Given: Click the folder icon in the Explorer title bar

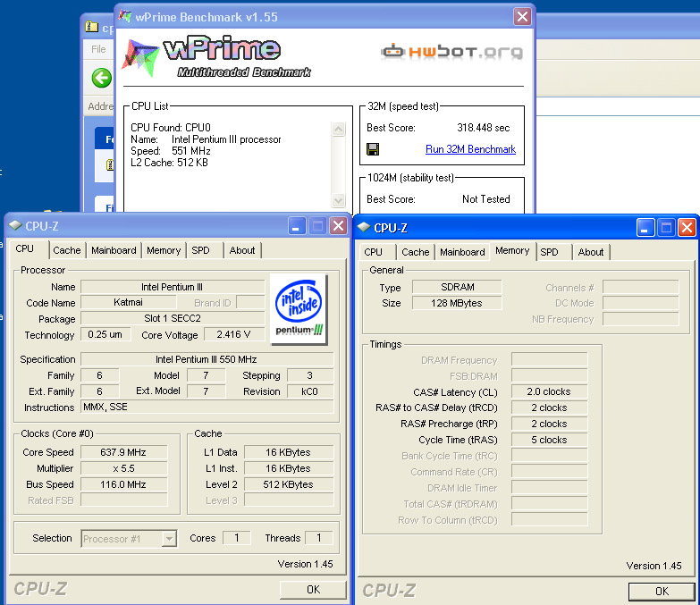Looking at the screenshot, I should (x=91, y=27).
